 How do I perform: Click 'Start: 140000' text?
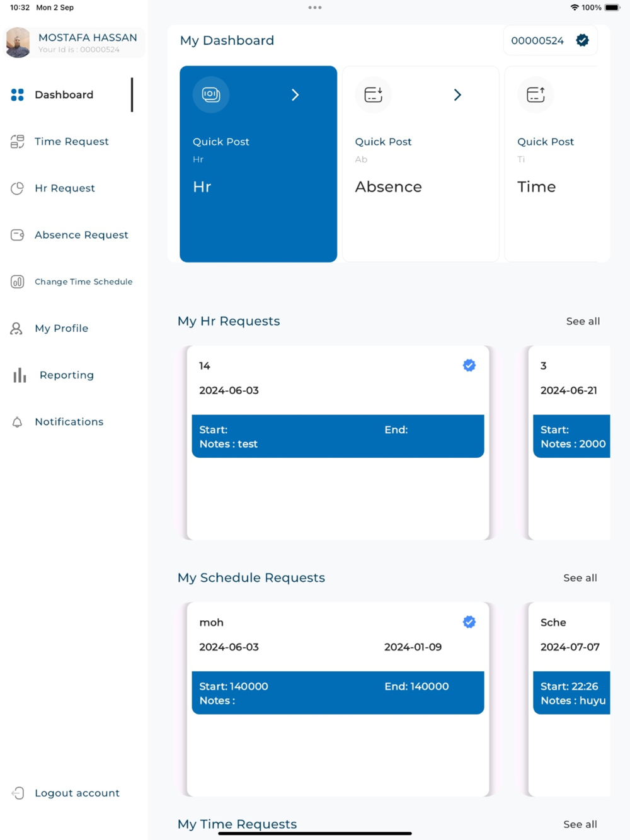coord(234,686)
